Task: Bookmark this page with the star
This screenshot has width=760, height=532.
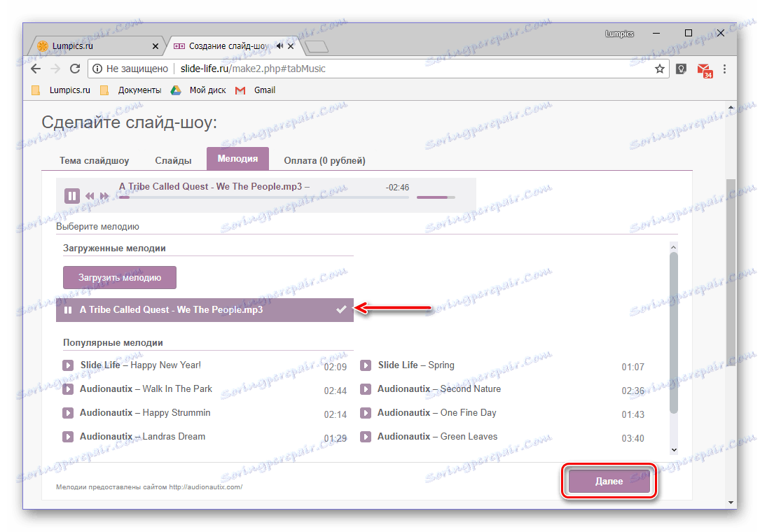Action: 660,69
